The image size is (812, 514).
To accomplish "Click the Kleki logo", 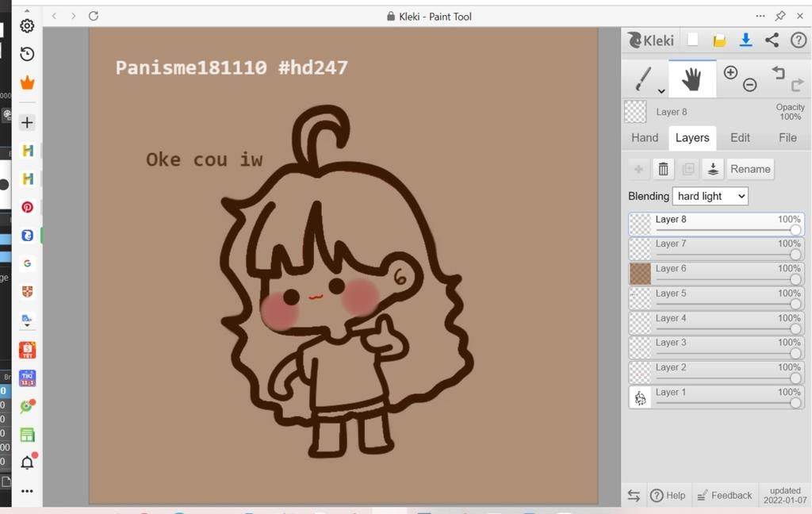I will (x=651, y=40).
